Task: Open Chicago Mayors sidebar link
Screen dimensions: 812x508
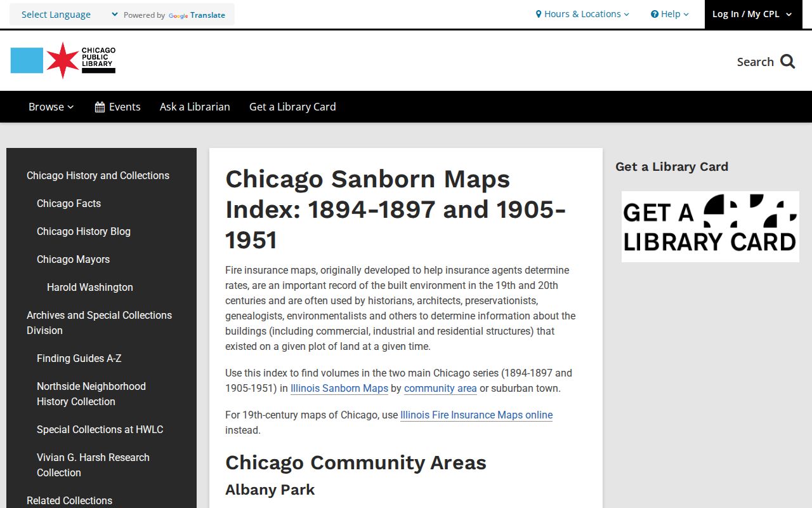Action: (73, 259)
